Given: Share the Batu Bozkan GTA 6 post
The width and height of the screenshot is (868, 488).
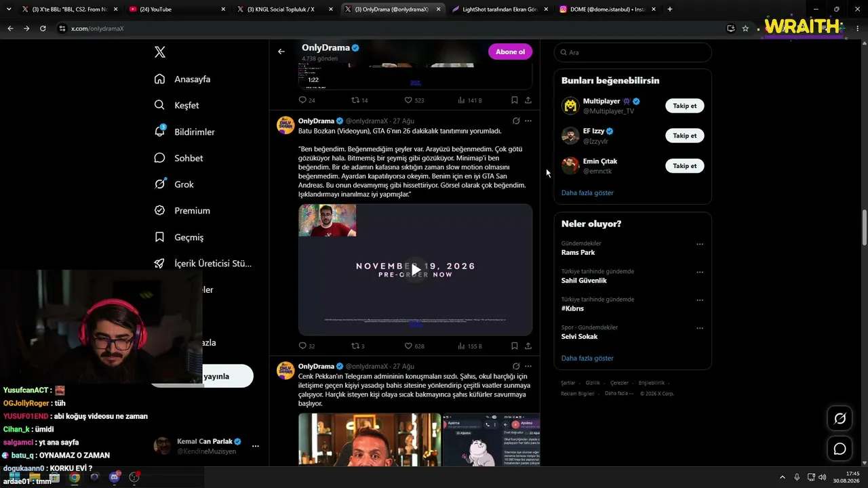Looking at the screenshot, I should click(x=528, y=346).
